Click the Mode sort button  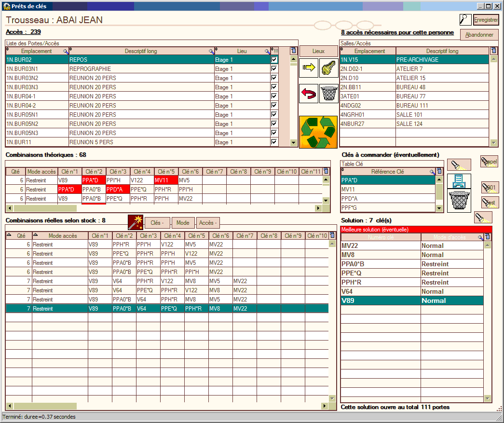point(183,223)
